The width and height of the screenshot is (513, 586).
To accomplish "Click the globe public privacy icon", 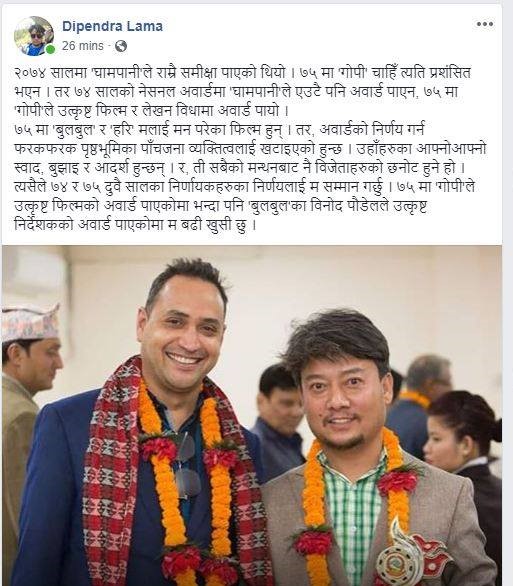I will tap(121, 46).
